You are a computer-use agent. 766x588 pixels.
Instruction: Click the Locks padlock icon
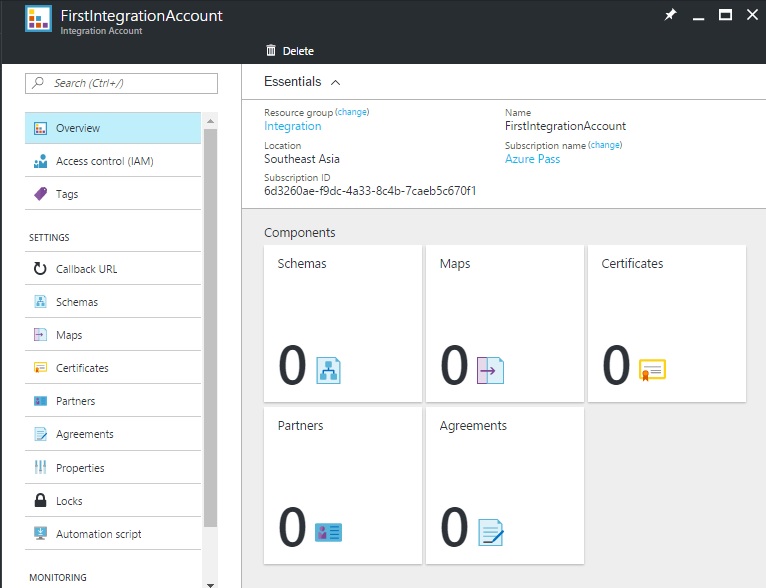40,501
